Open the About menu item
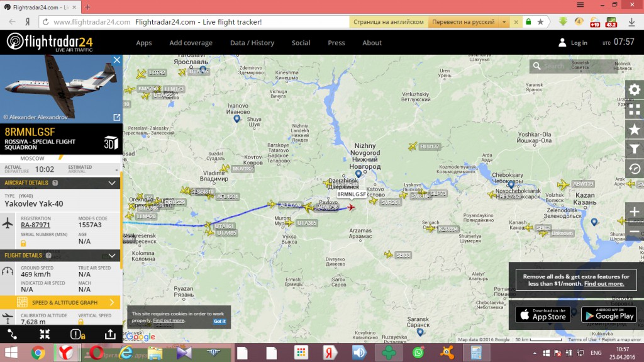 (372, 43)
